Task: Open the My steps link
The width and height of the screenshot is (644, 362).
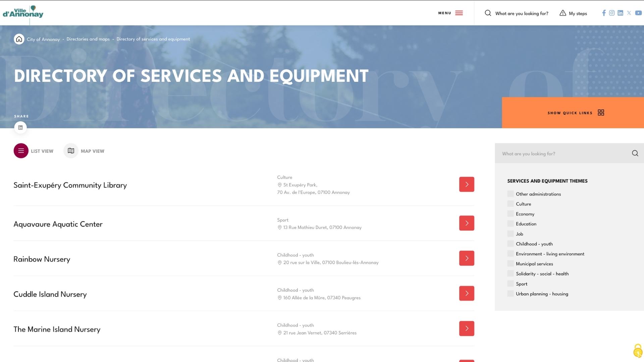Action: [573, 13]
